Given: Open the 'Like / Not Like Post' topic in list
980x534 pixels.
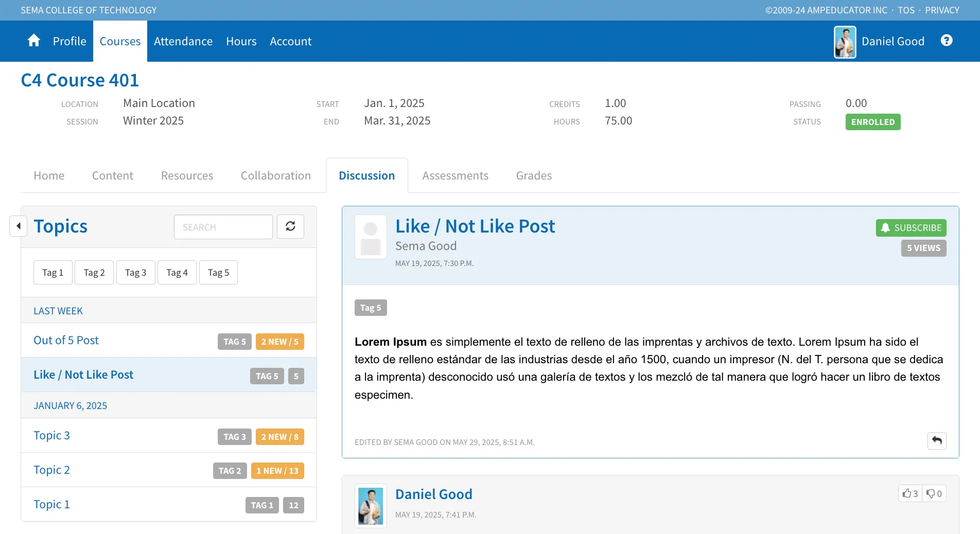Looking at the screenshot, I should pos(83,375).
